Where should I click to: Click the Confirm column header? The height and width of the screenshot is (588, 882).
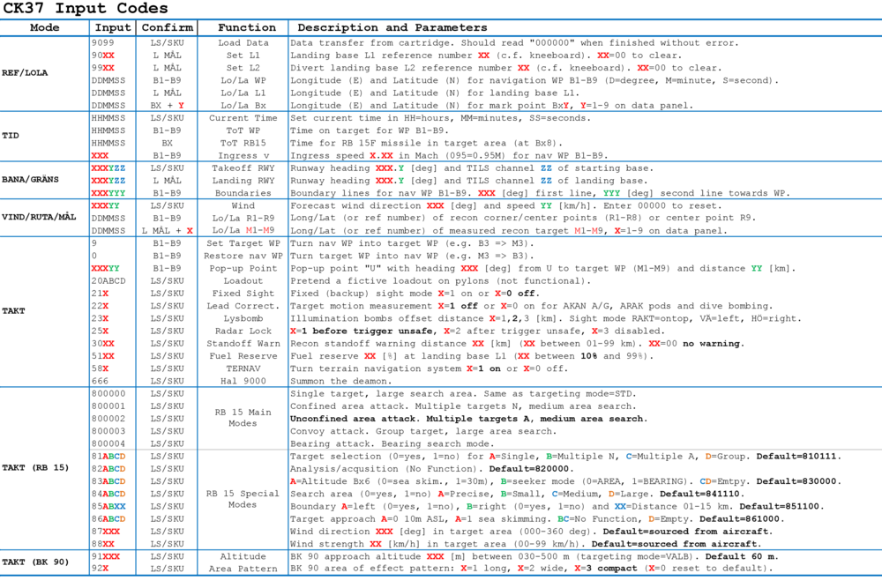(x=167, y=27)
